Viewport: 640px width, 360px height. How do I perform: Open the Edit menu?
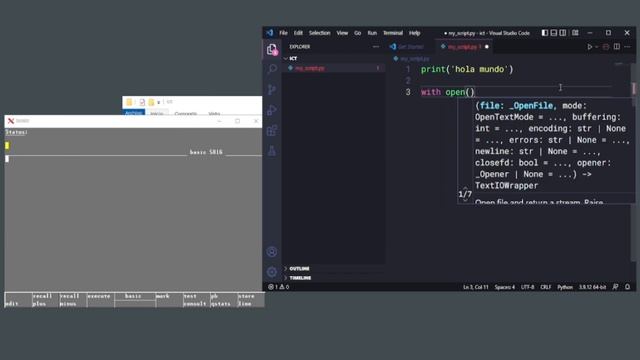(298, 33)
